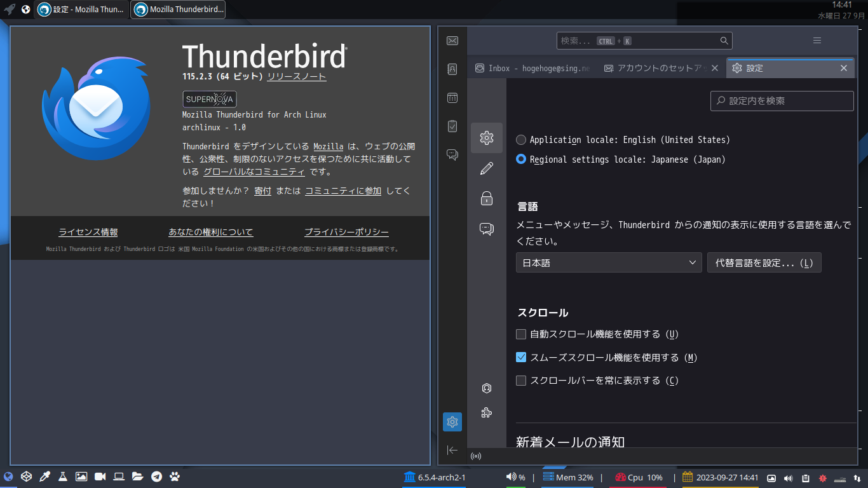Click the 代替言語を設定 button
The width and height of the screenshot is (868, 488).
click(x=764, y=262)
